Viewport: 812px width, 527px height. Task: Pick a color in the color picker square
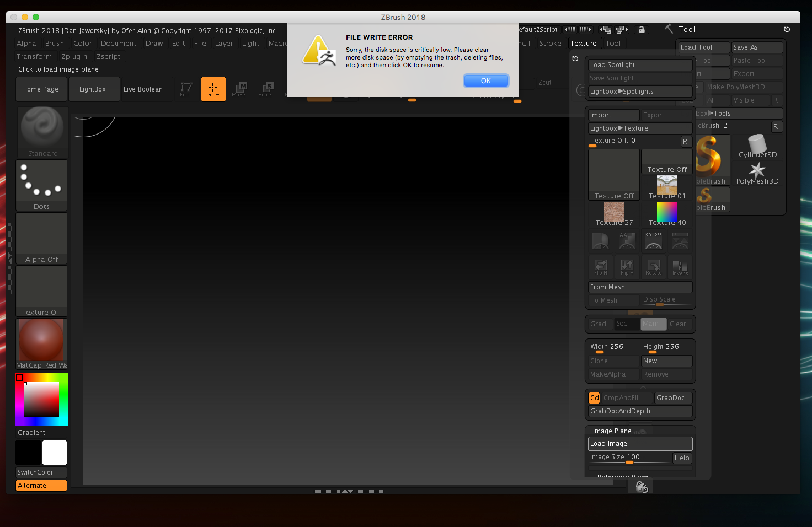(41, 400)
